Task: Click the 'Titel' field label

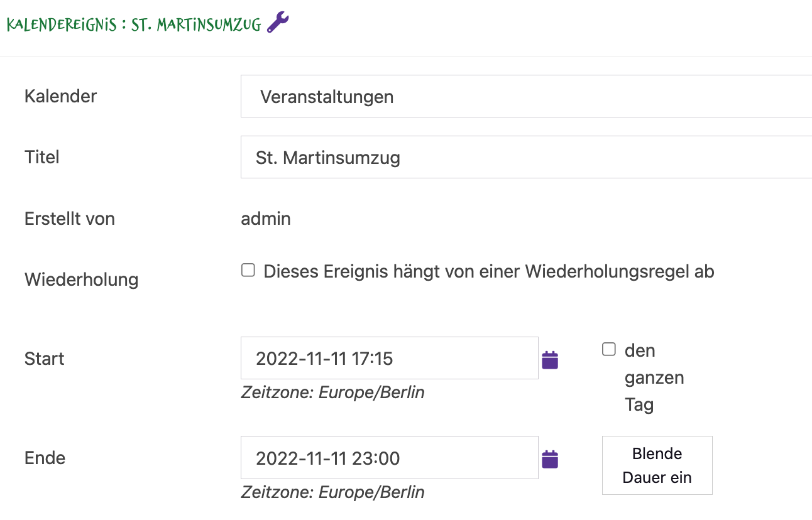Action: click(41, 157)
